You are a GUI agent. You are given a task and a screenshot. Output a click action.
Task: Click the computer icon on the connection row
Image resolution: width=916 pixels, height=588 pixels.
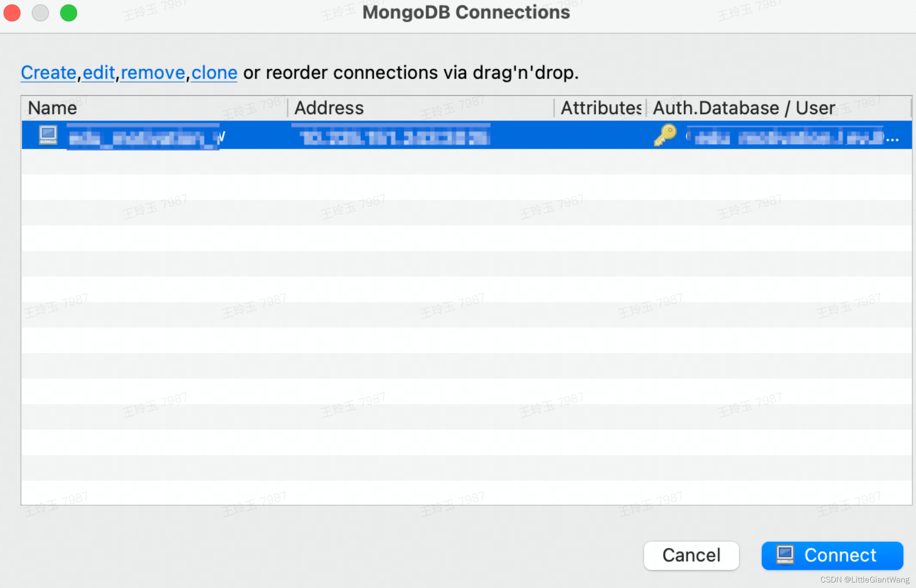click(47, 135)
